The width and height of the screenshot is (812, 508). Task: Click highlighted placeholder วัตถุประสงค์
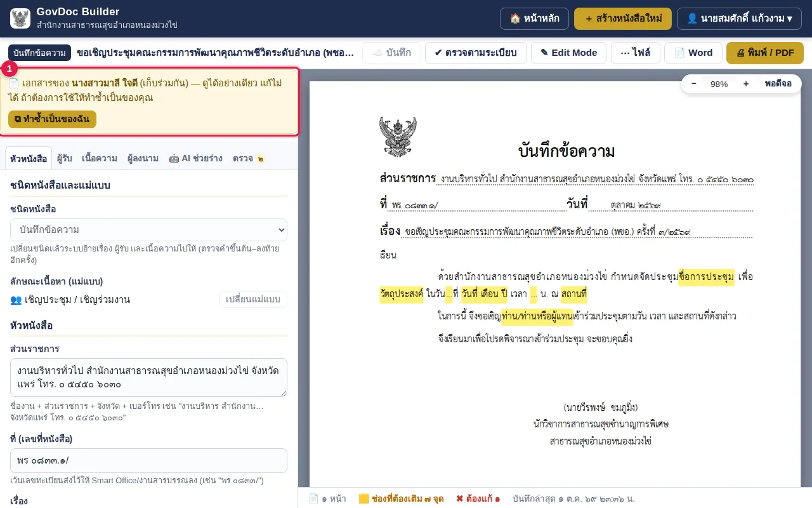click(402, 295)
